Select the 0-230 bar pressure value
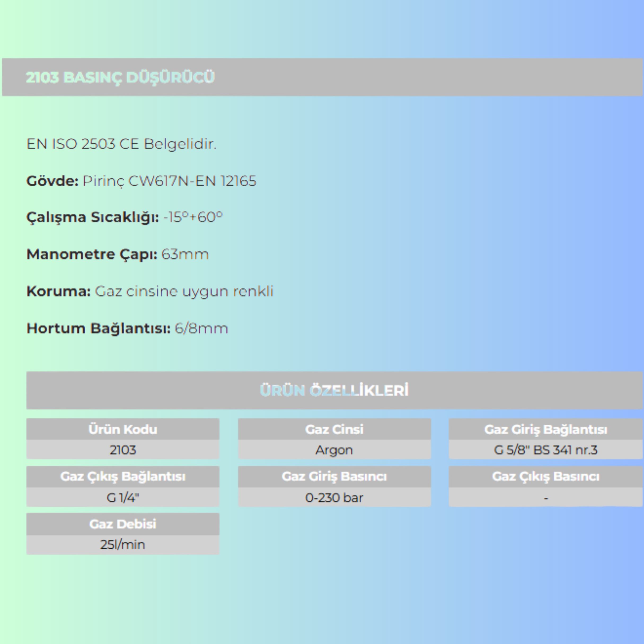Image resolution: width=644 pixels, height=644 pixels. click(x=334, y=498)
